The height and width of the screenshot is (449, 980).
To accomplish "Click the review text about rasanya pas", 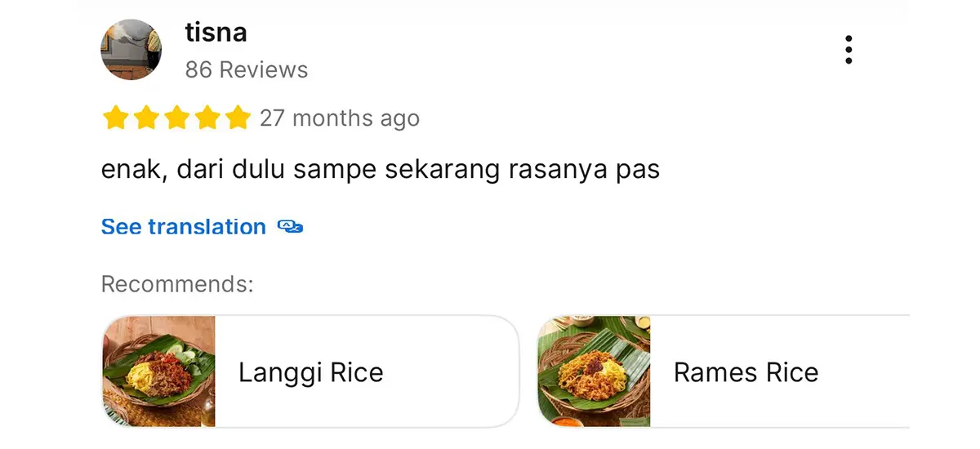I will (380, 171).
